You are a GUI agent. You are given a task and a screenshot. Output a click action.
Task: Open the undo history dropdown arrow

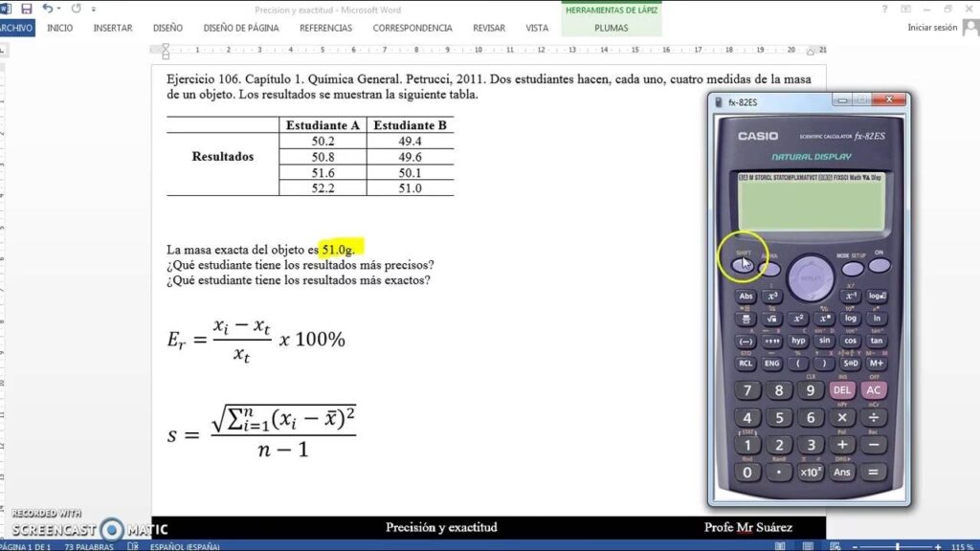click(x=58, y=9)
